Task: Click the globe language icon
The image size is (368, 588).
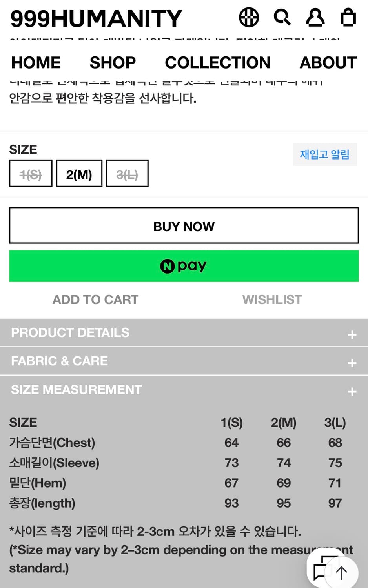Action: 249,18
